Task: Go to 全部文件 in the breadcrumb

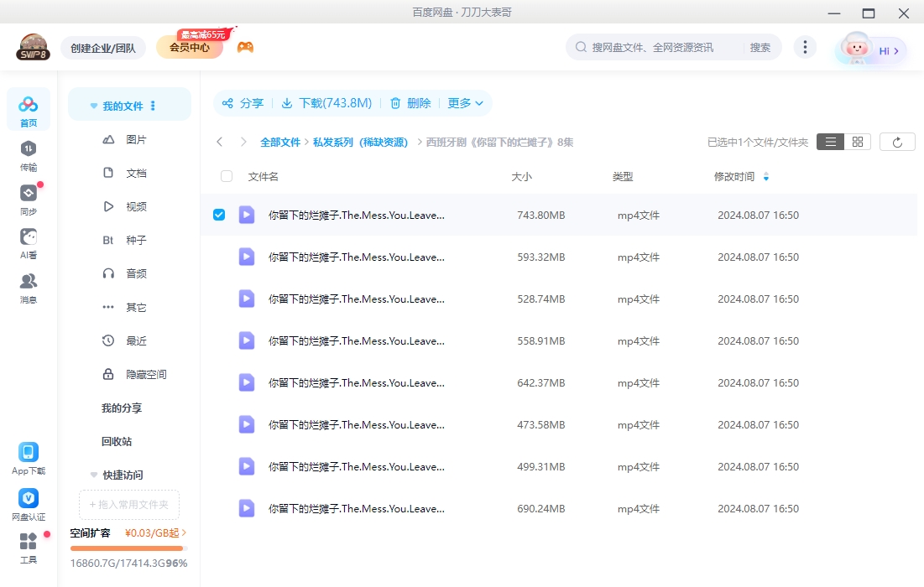Action: click(x=280, y=142)
